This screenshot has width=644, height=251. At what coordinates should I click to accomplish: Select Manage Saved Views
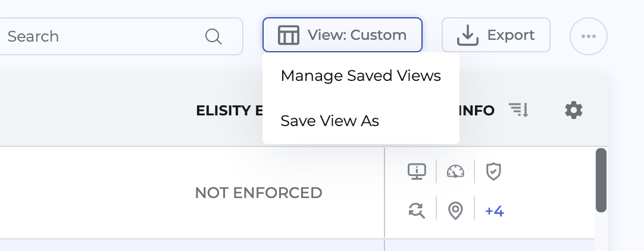tap(361, 76)
